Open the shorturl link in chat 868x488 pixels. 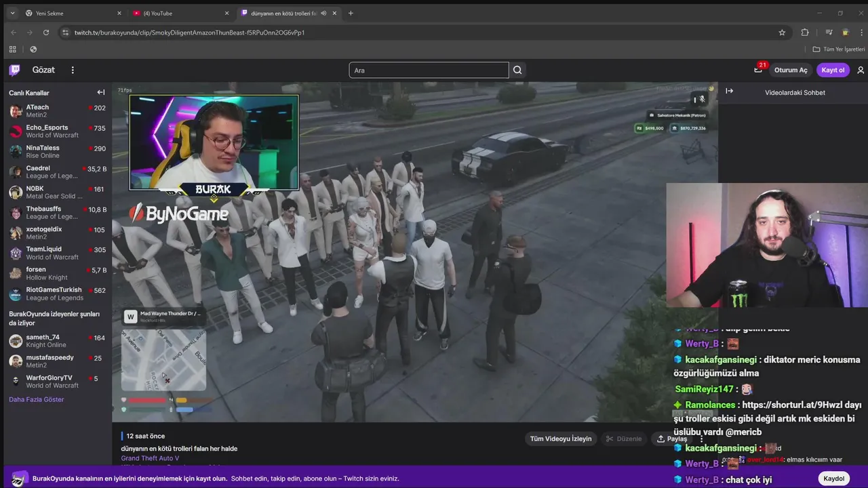click(793, 405)
